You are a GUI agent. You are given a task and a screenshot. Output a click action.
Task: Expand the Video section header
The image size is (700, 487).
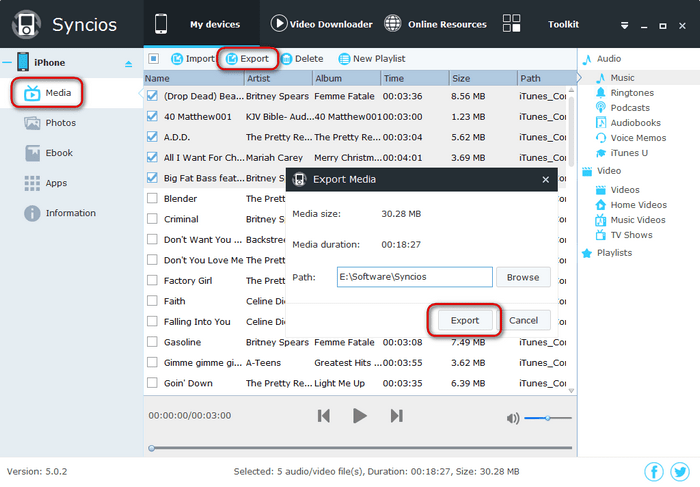coord(601,171)
